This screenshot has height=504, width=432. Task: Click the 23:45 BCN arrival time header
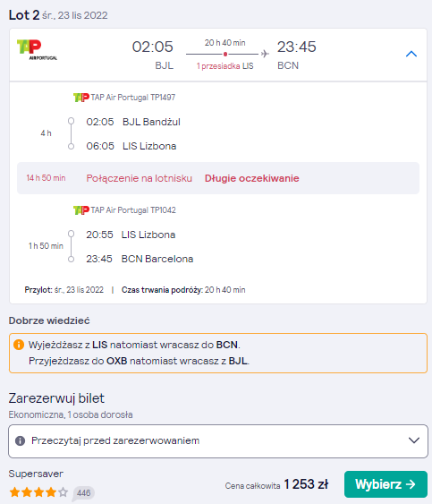point(296,56)
